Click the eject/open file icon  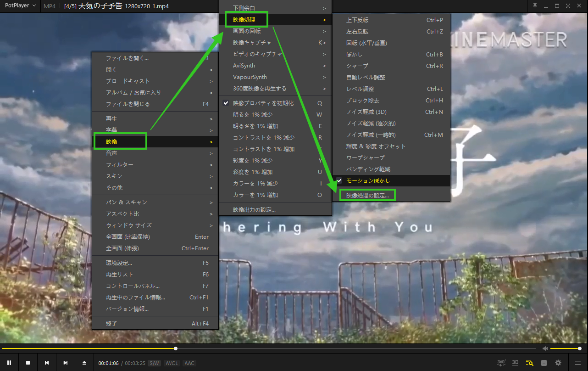84,363
